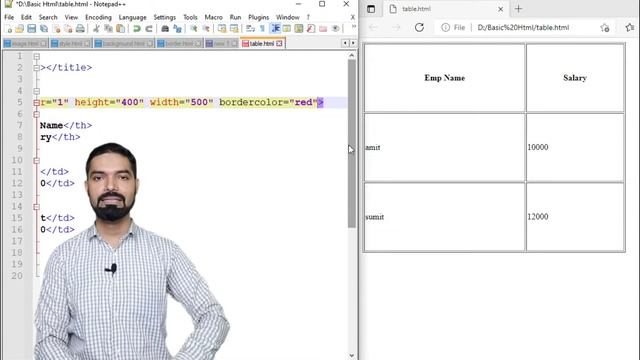Screen dimensions: 640x360
Task: Close the table.html browser tab
Action: coord(500,9)
